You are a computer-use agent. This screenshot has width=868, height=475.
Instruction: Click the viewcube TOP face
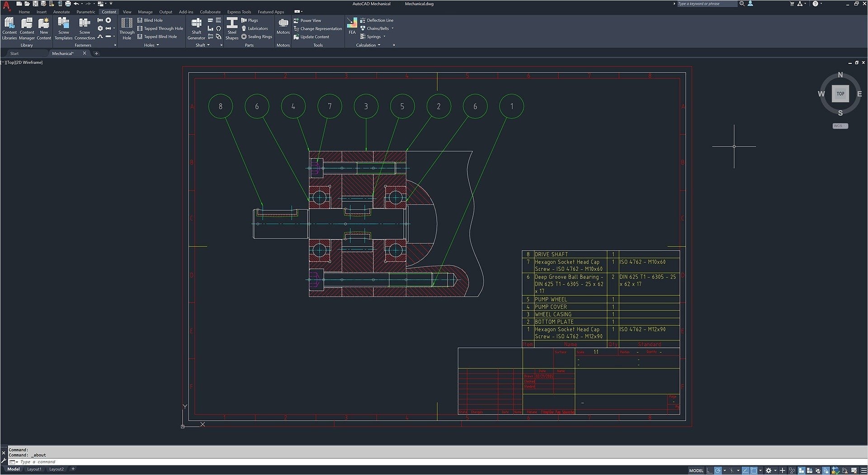pyautogui.click(x=840, y=94)
